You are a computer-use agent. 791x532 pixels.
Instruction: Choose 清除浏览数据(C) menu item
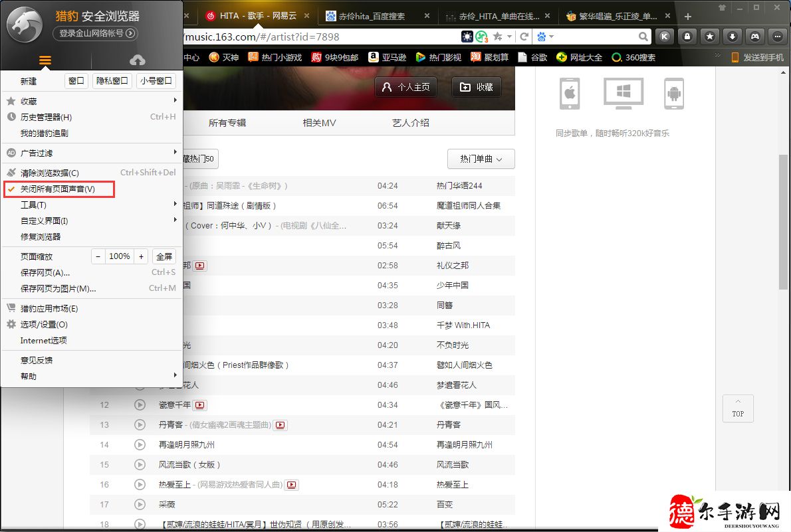pyautogui.click(x=91, y=173)
